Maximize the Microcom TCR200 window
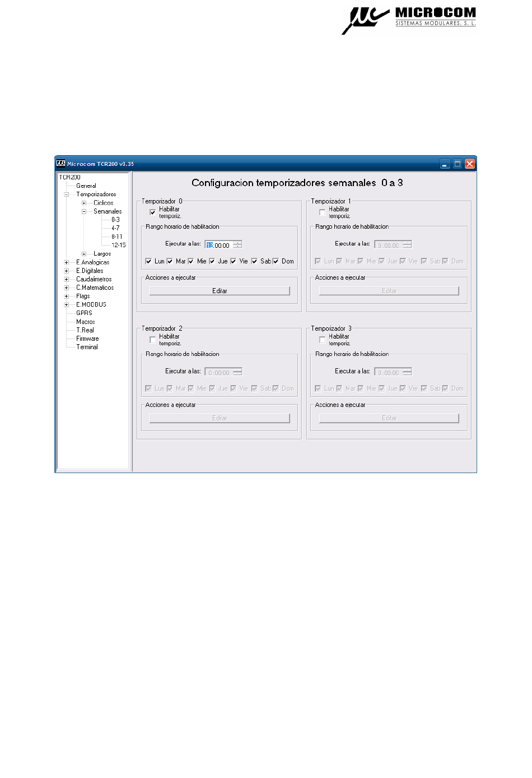 click(x=457, y=164)
